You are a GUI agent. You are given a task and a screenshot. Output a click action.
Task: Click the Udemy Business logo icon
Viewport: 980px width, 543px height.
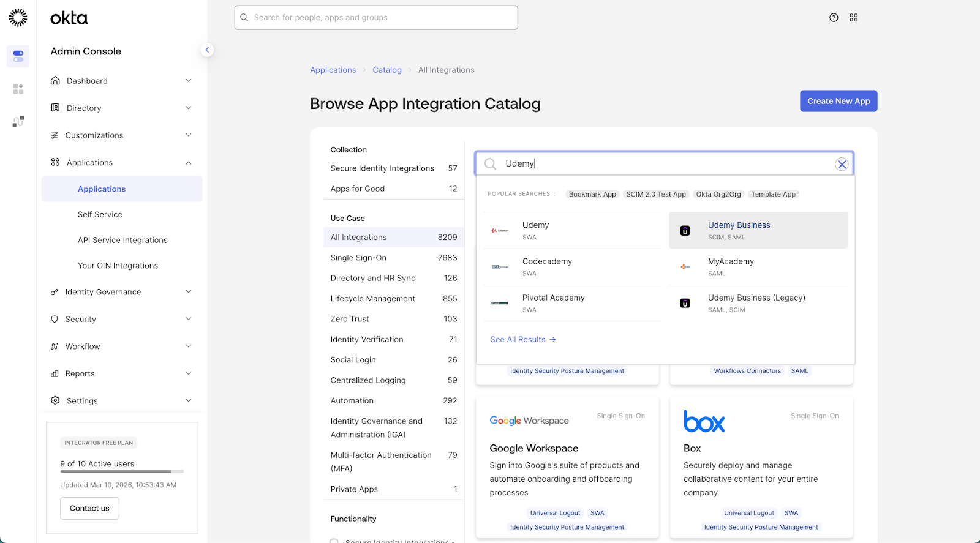tap(685, 231)
